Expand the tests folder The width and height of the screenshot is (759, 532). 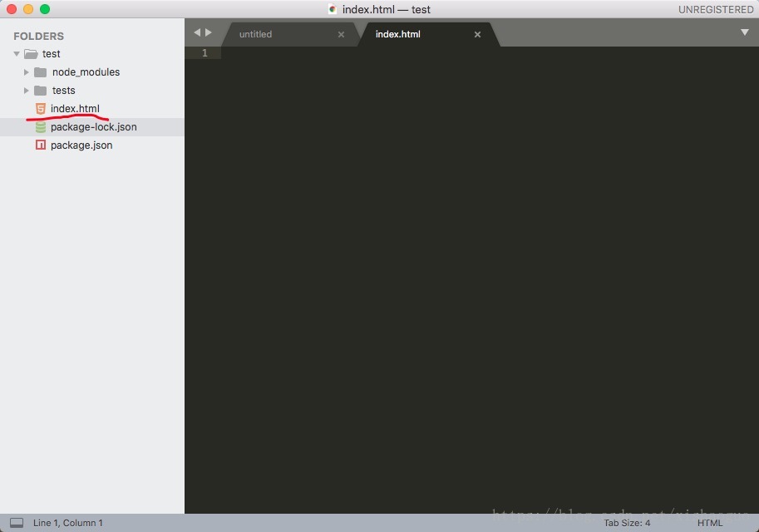pyautogui.click(x=26, y=91)
